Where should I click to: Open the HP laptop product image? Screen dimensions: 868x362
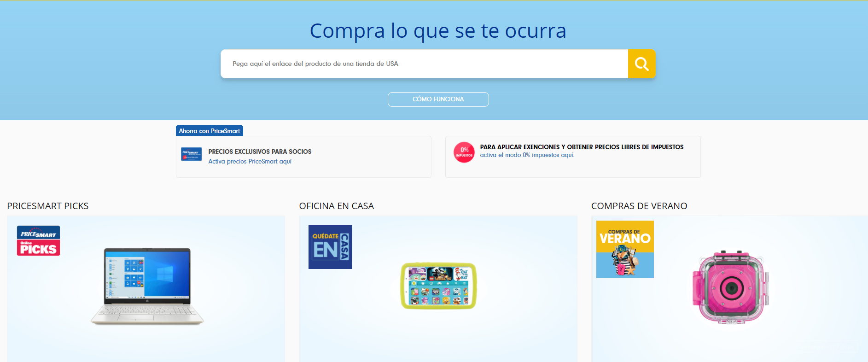pos(147,286)
